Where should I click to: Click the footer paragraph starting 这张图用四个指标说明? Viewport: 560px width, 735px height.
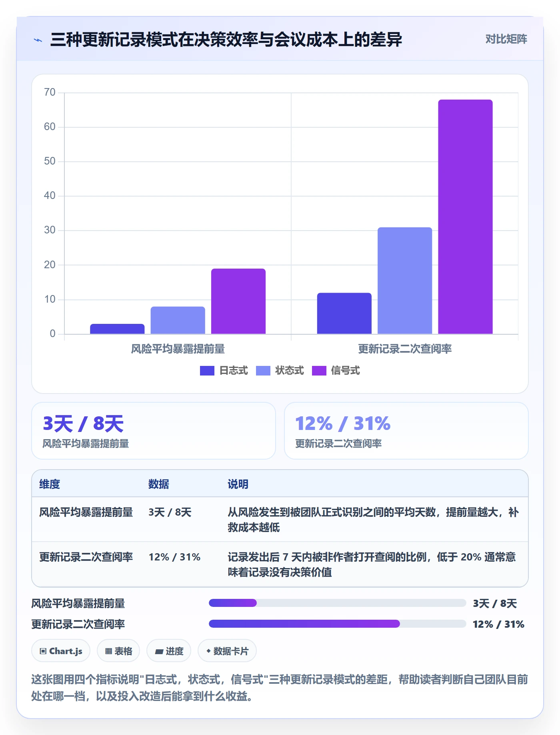[x=280, y=688]
